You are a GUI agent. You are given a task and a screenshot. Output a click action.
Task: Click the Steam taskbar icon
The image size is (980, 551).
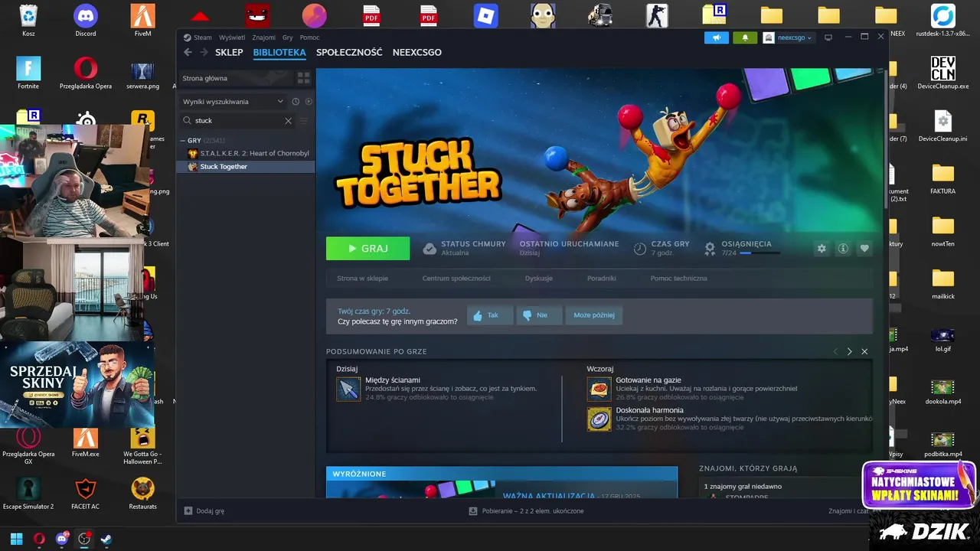point(106,539)
